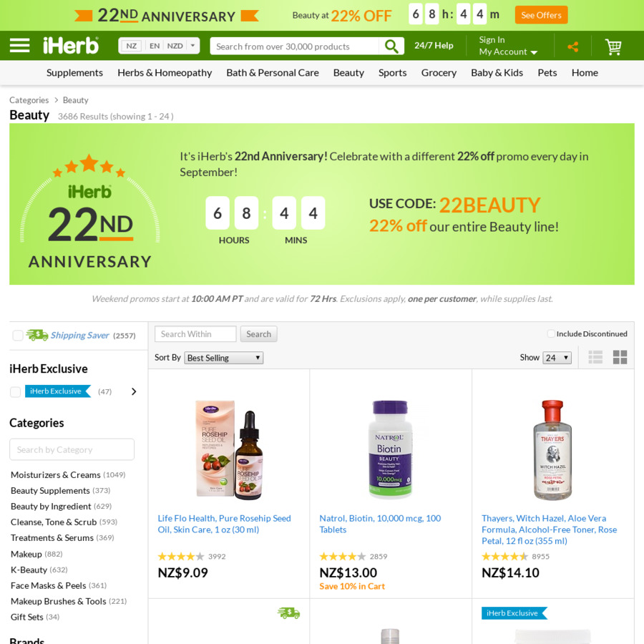Open the Sort By Best Selling dropdown
Image resolution: width=644 pixels, height=644 pixels.
(x=224, y=358)
